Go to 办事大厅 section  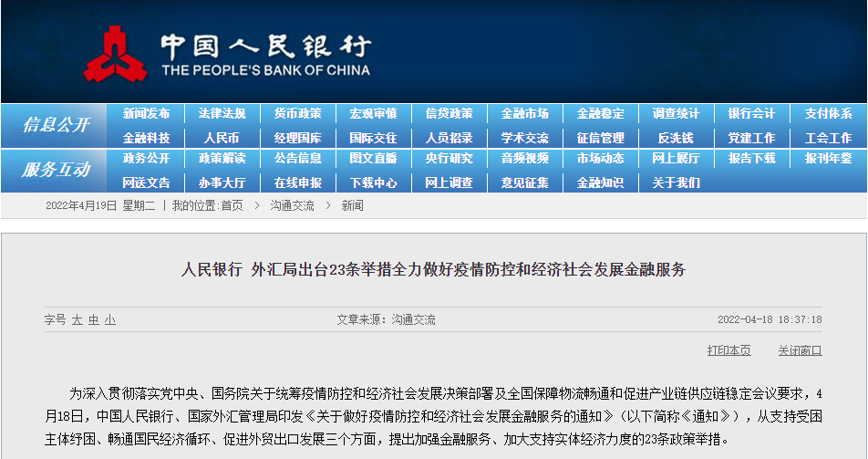[222, 183]
